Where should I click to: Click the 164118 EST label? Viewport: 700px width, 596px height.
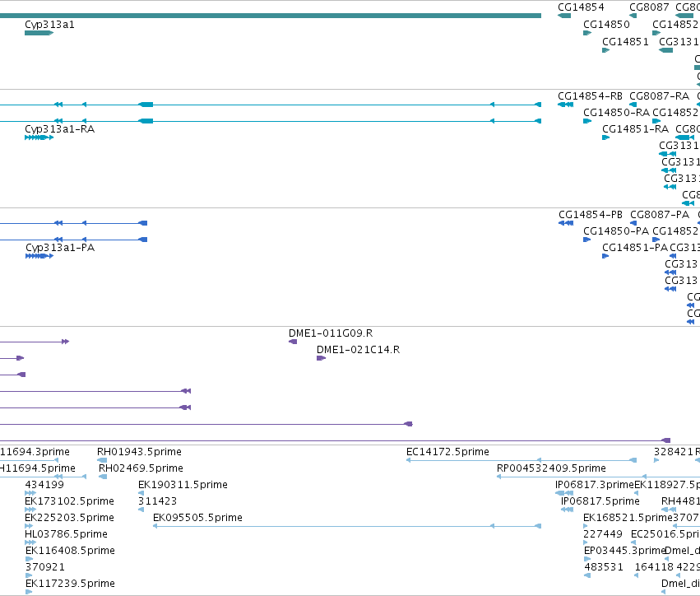point(654,567)
